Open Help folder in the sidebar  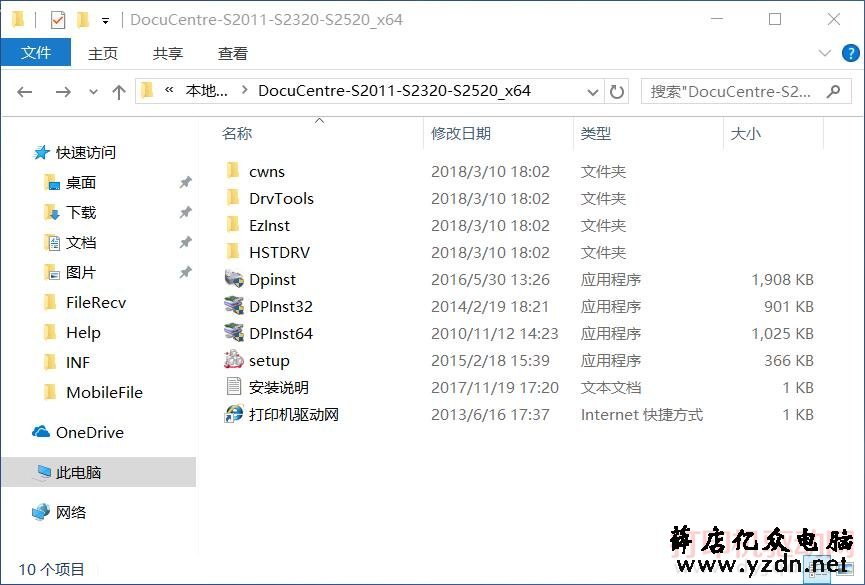point(83,332)
